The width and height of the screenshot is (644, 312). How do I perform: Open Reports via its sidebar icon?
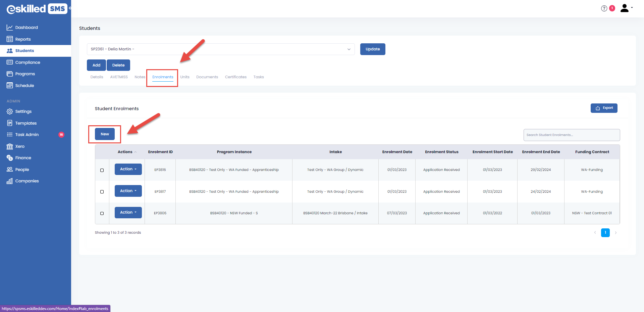tap(10, 39)
